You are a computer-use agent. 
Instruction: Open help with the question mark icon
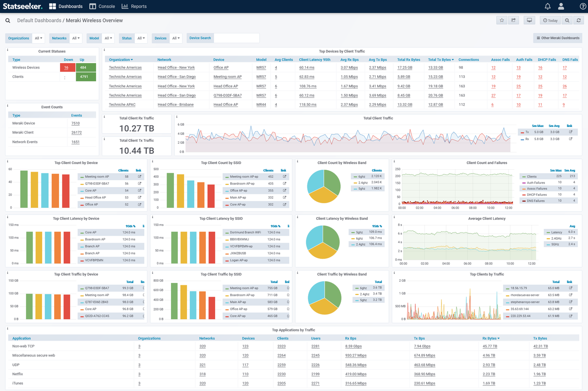[x=583, y=6]
